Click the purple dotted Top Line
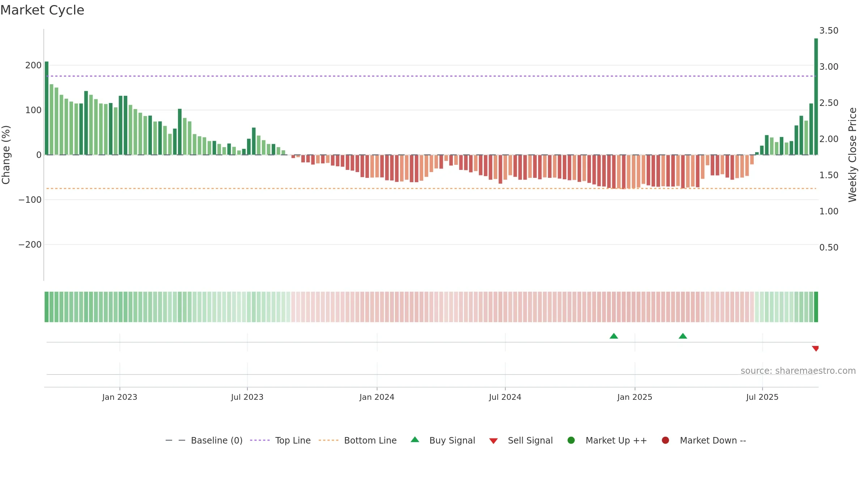Screen dimensions: 868x488 coord(431,76)
